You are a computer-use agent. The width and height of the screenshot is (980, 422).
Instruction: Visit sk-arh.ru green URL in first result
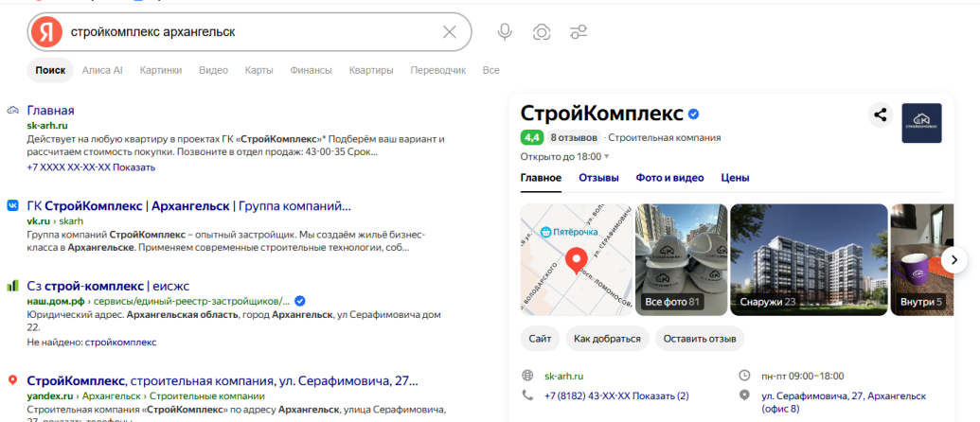[47, 126]
